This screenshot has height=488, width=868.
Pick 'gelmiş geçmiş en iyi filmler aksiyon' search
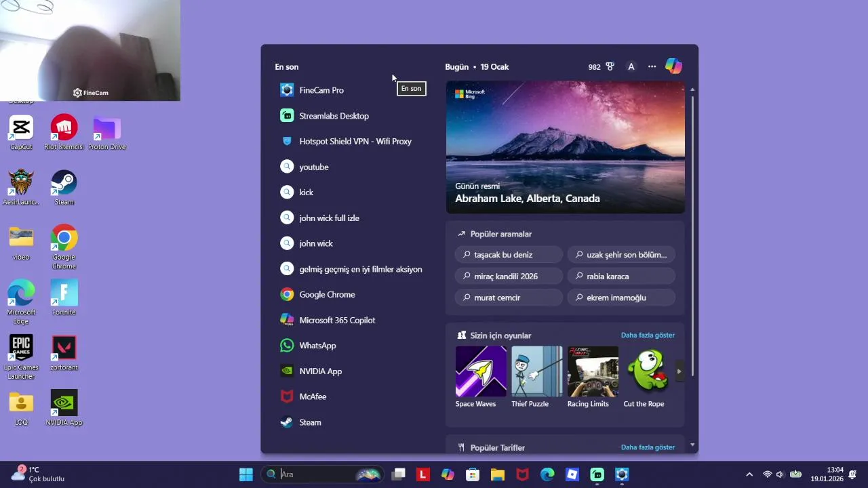click(x=353, y=269)
